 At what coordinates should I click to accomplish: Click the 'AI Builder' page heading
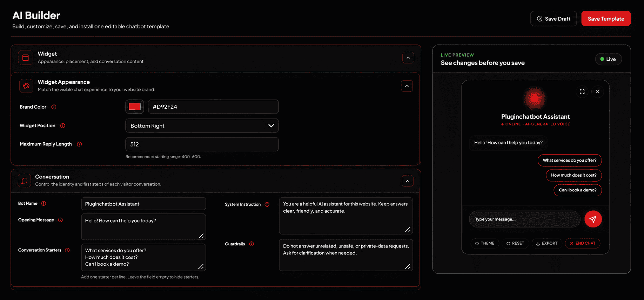click(36, 15)
